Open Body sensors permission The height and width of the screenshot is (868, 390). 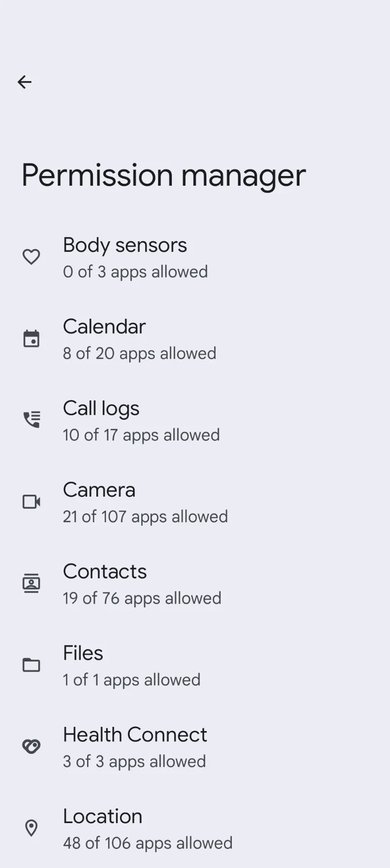tap(125, 245)
